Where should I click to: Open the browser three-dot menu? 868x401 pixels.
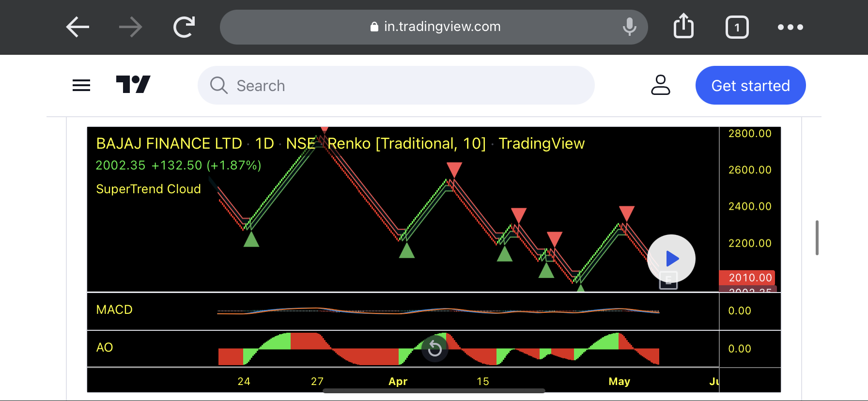790,27
